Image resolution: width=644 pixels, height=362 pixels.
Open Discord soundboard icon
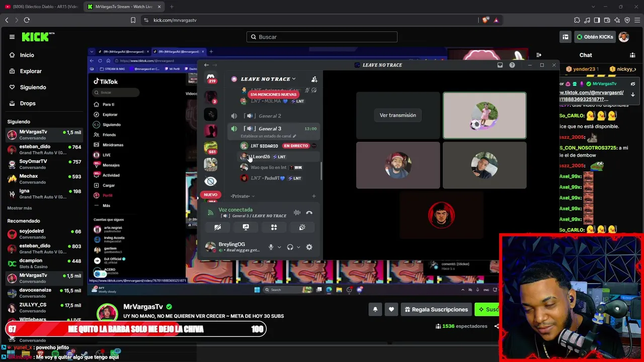[x=302, y=227]
